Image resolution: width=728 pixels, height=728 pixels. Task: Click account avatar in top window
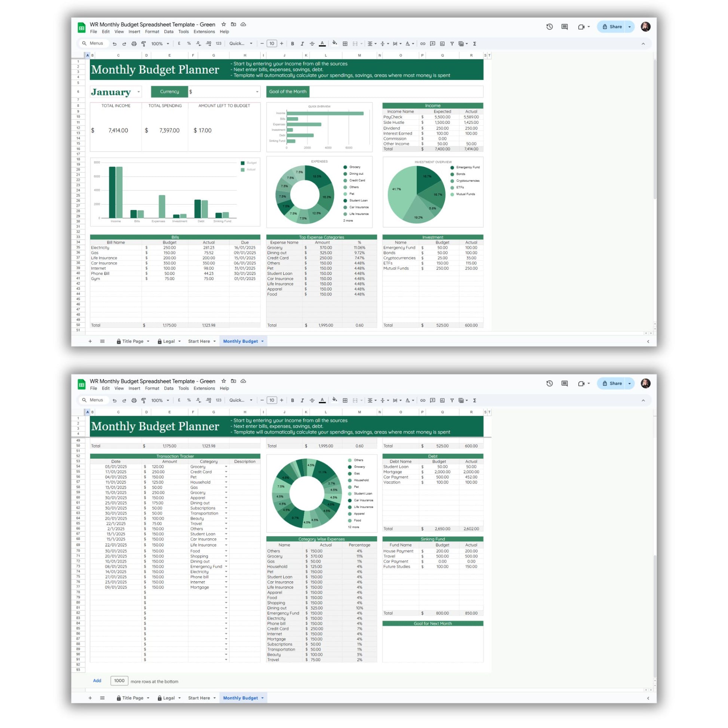[x=645, y=27]
